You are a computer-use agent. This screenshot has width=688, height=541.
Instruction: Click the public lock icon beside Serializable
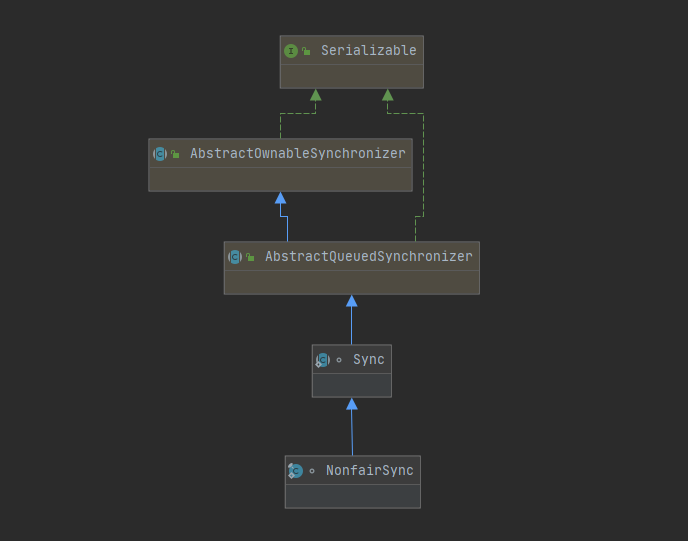pyautogui.click(x=306, y=51)
